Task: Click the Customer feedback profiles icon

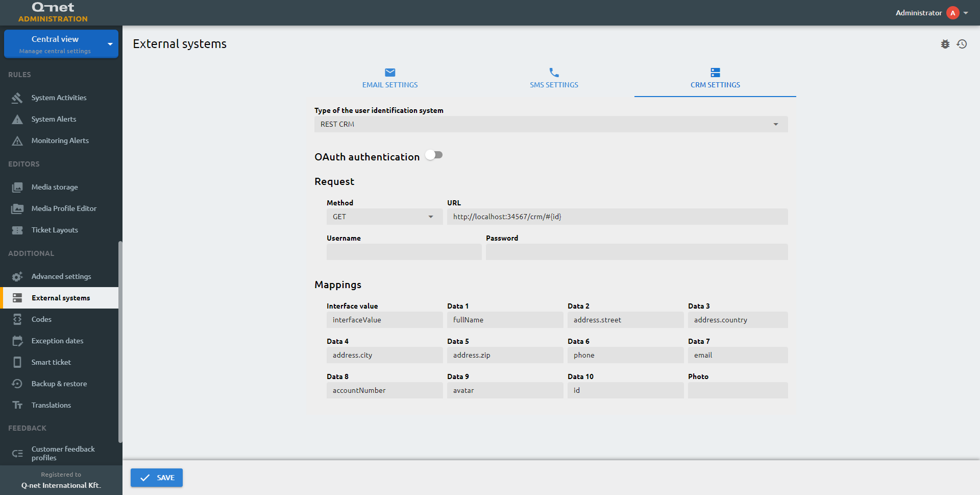Action: pos(17,453)
